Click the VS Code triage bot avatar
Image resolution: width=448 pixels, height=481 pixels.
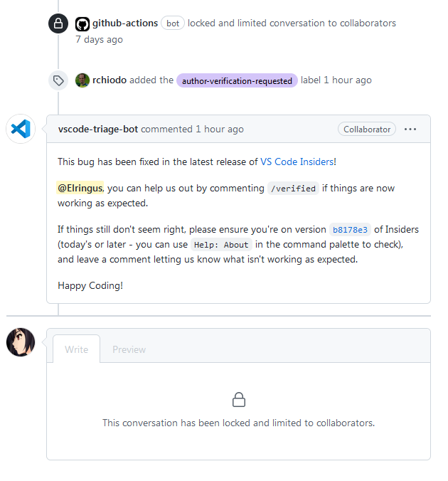click(x=21, y=129)
